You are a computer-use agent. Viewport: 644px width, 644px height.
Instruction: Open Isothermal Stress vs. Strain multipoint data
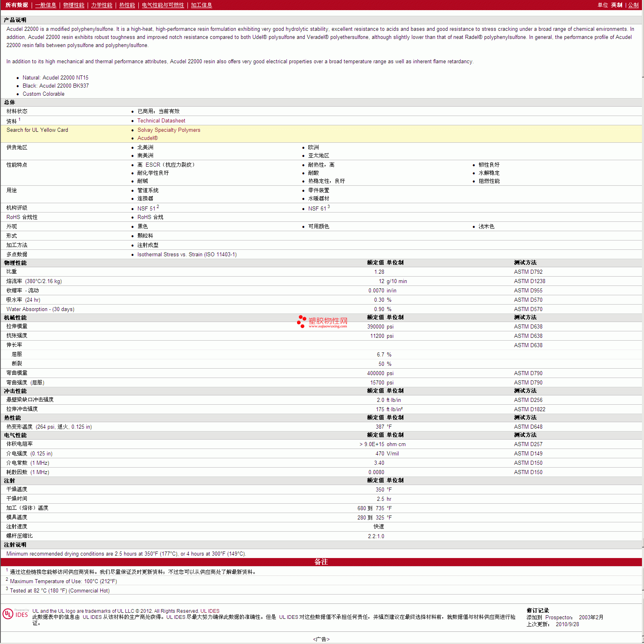pyautogui.click(x=187, y=255)
